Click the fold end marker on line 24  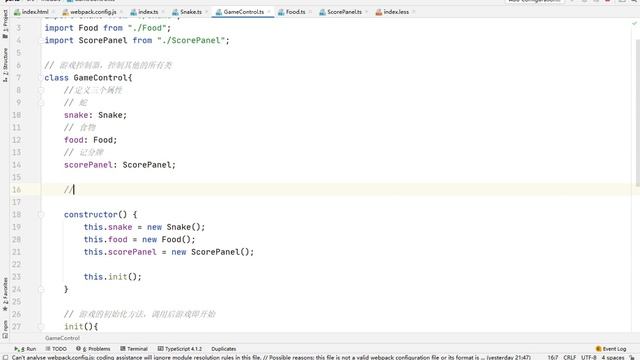[x=41, y=289]
